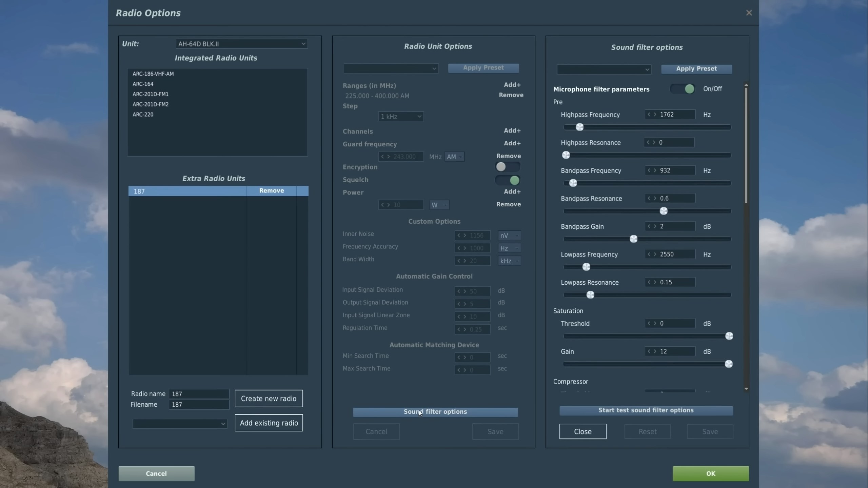Open the existing radio selection dropdown
The width and height of the screenshot is (868, 488).
point(180,424)
